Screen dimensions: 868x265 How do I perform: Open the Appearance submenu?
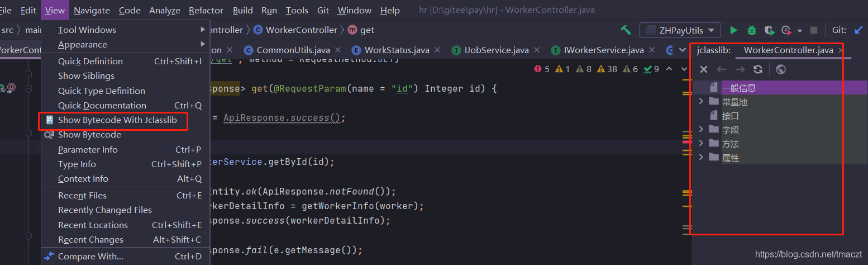click(126, 45)
